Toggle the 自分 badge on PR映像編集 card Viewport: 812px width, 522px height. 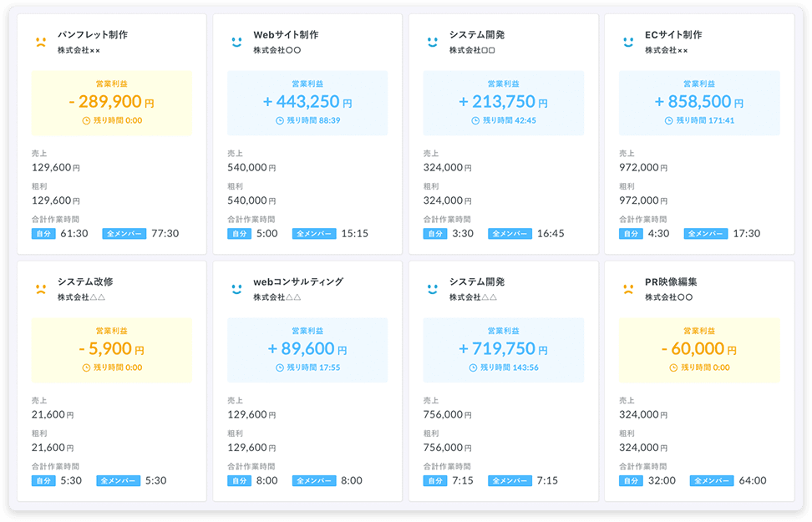tap(632, 481)
